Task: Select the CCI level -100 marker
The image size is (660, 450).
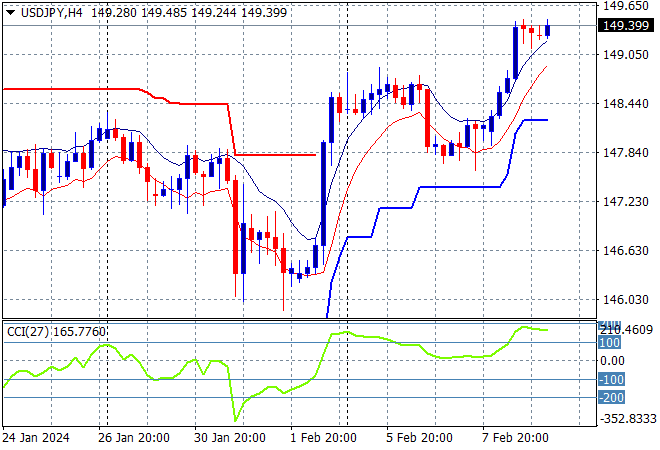Action: 610,379
